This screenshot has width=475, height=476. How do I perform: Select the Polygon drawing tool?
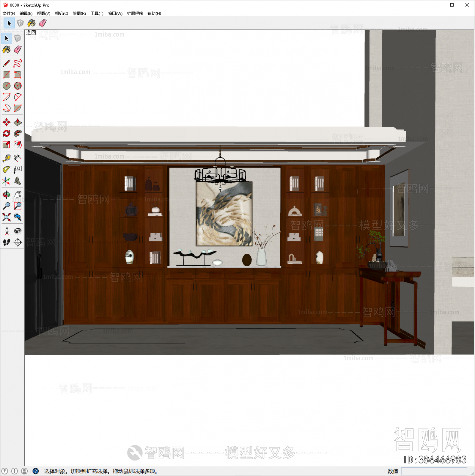coord(18,86)
